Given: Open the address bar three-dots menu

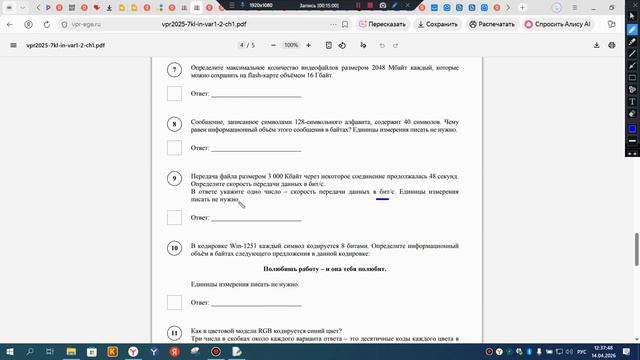Looking at the screenshot, I should [x=333, y=24].
